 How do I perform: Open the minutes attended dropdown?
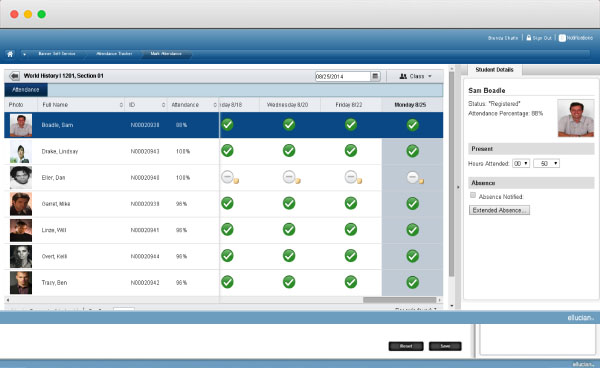546,163
